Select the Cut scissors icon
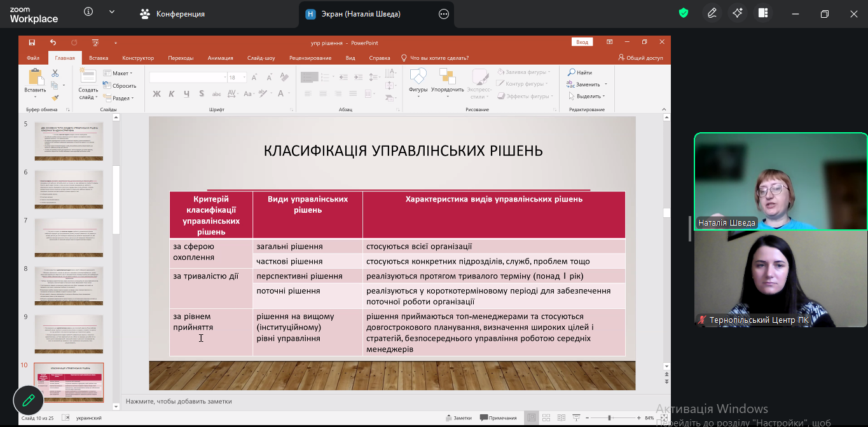 [55, 73]
